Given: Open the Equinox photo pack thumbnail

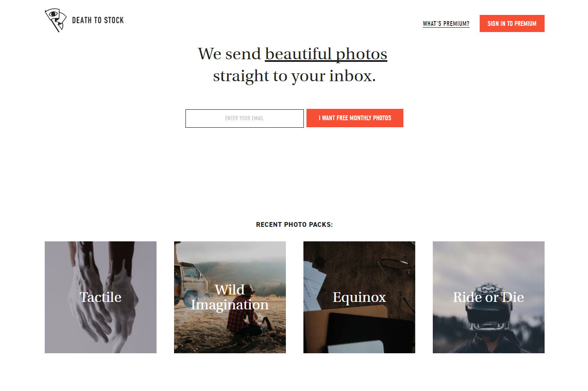Looking at the screenshot, I should click(x=359, y=297).
